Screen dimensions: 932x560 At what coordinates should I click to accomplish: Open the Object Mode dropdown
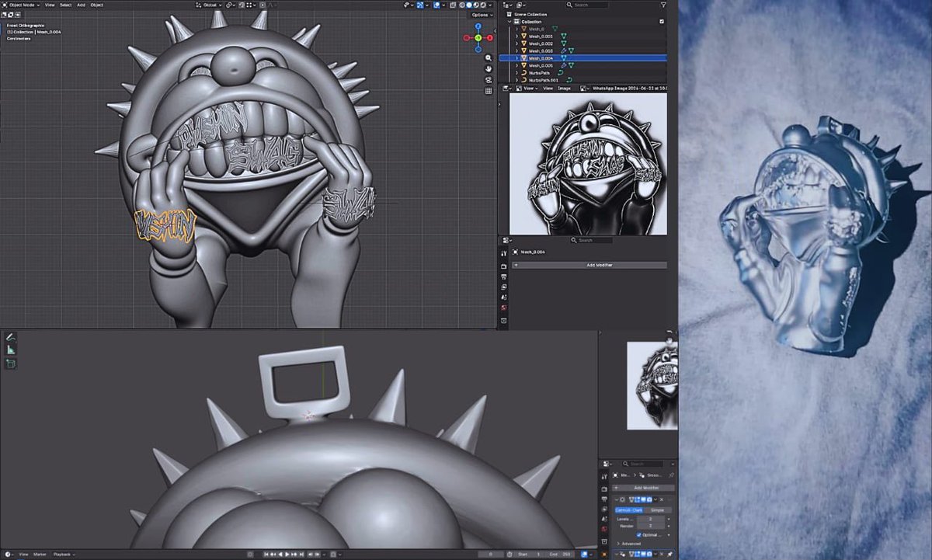19,5
